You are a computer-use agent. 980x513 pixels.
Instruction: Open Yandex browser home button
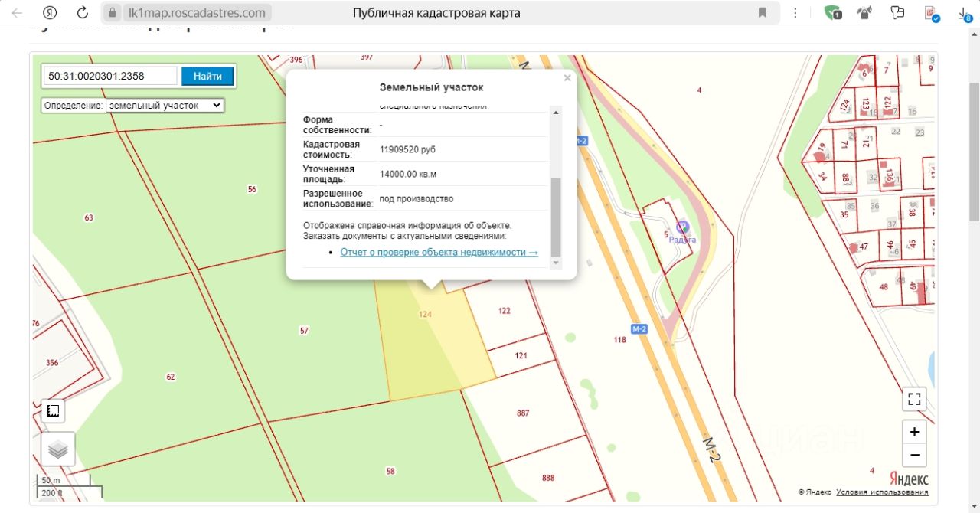point(50,13)
